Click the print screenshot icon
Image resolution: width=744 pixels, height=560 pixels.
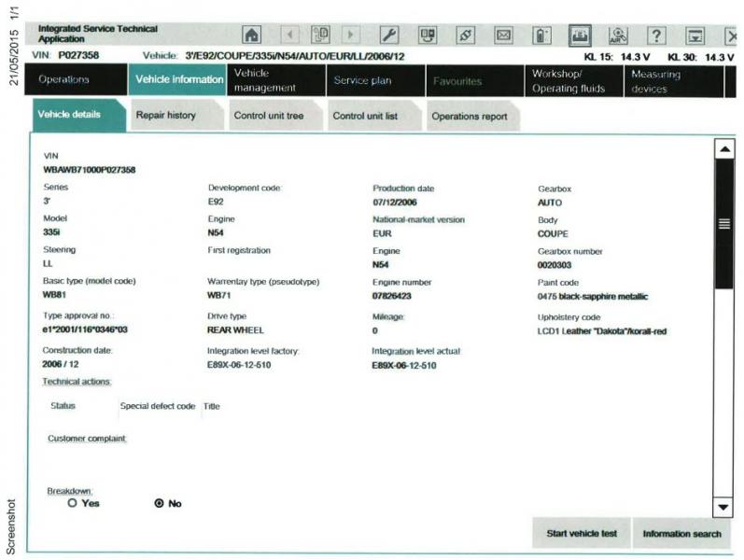(580, 35)
